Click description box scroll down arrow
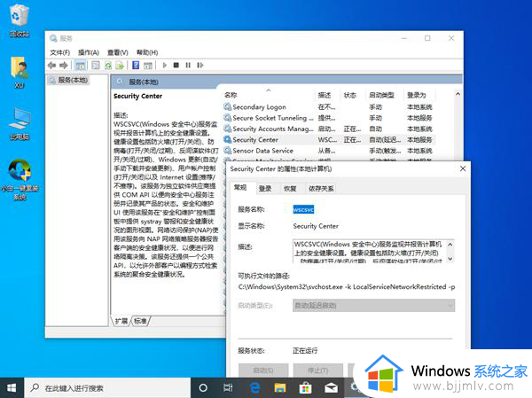The width and height of the screenshot is (532, 398). [450, 259]
